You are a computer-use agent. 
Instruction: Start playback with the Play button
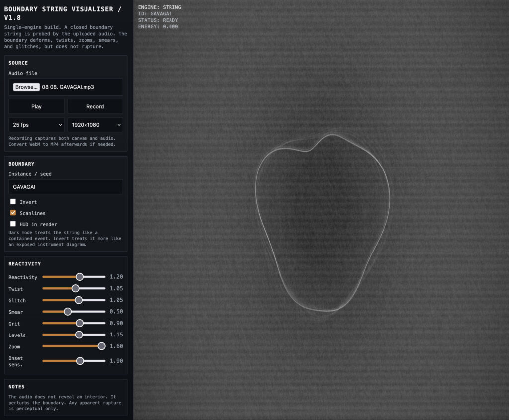(36, 106)
